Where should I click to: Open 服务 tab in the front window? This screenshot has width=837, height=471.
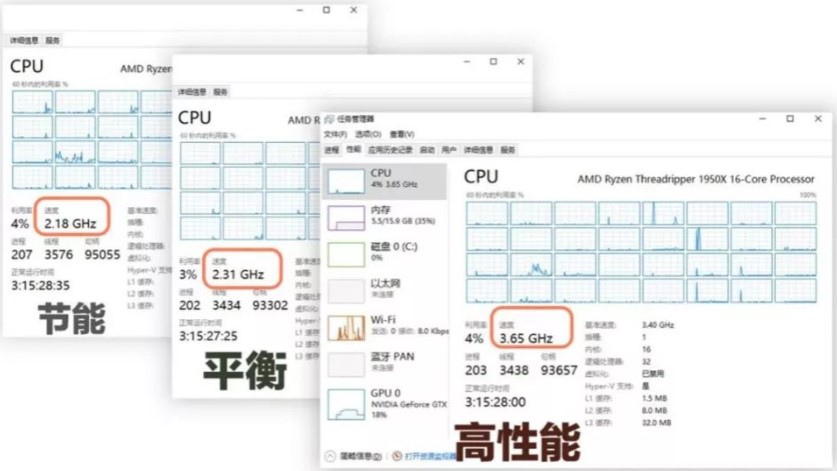click(508, 150)
